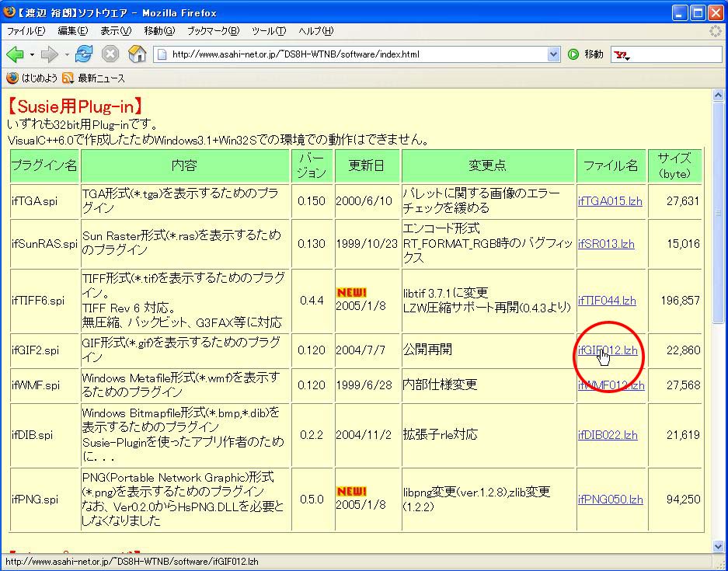The width and height of the screenshot is (728, 571).
Task: Open the 表示(V) menu
Action: [116, 31]
